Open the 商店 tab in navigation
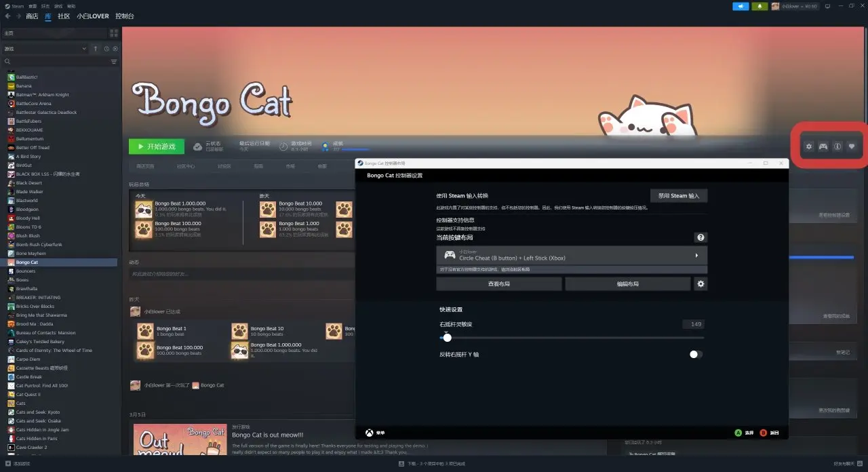 click(x=32, y=16)
